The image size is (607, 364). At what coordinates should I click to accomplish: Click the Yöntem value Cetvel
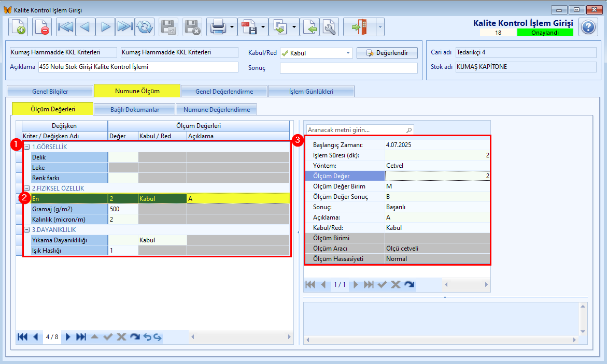[395, 166]
